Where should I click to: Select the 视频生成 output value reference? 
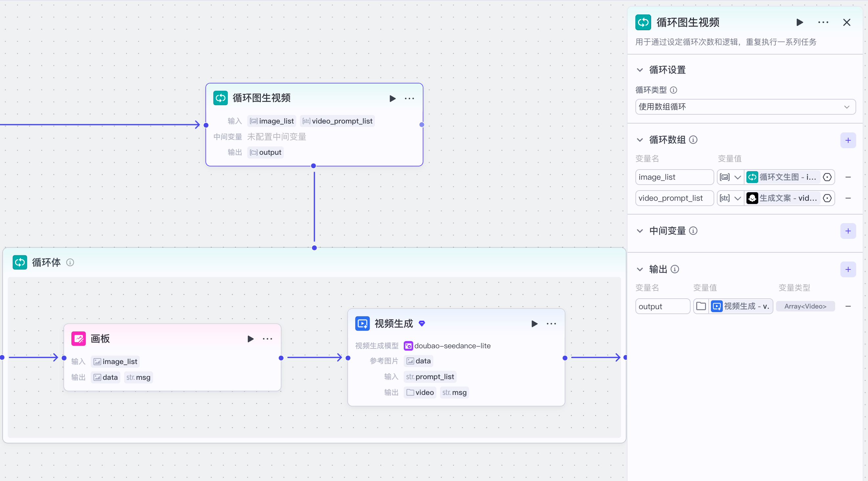[740, 307]
